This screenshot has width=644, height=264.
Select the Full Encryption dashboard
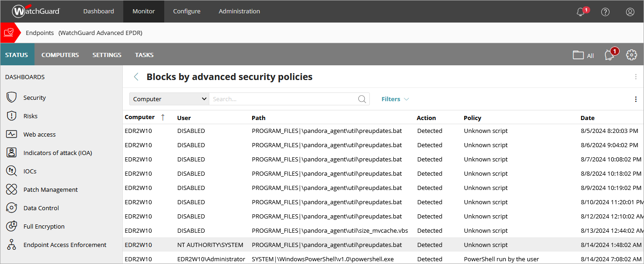tap(44, 226)
